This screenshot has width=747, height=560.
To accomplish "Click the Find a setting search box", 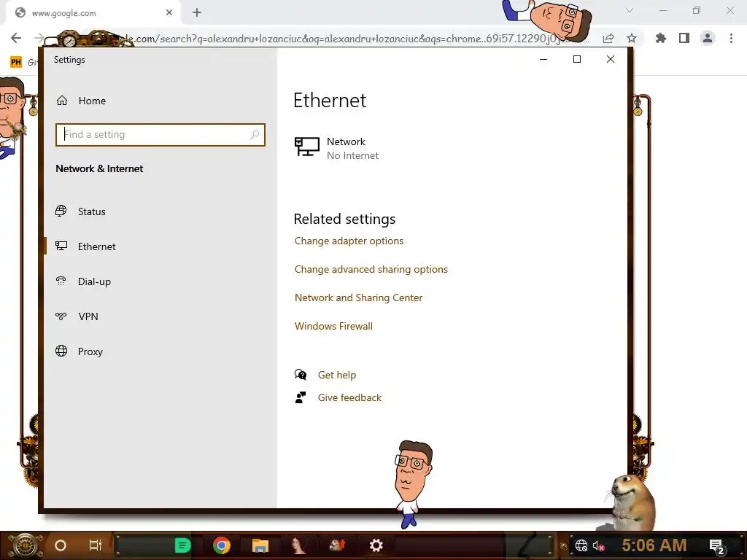I will [x=160, y=135].
